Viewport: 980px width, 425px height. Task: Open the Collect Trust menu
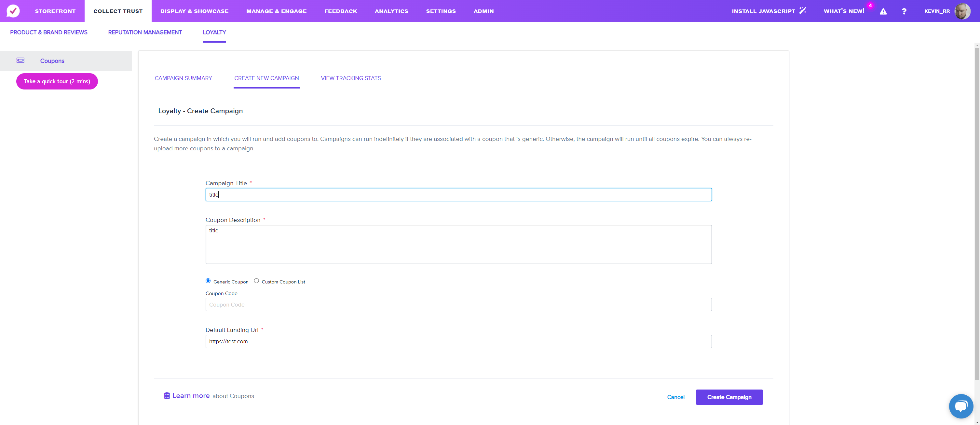(118, 11)
